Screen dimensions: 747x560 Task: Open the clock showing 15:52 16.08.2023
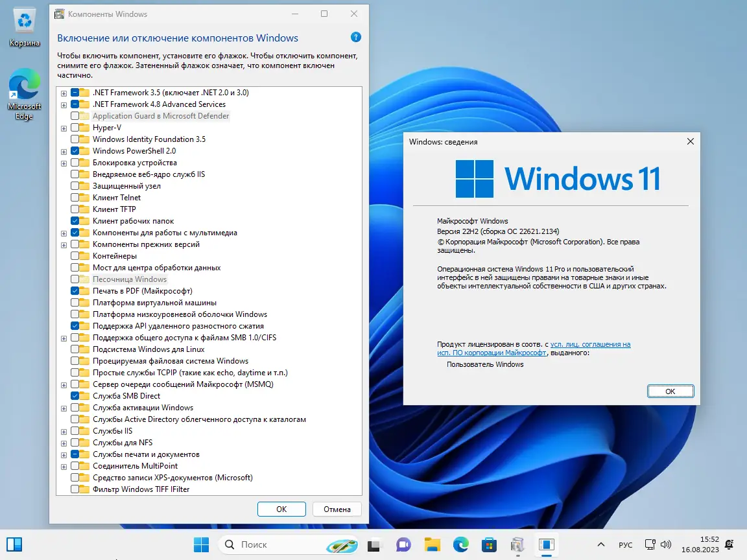click(700, 544)
